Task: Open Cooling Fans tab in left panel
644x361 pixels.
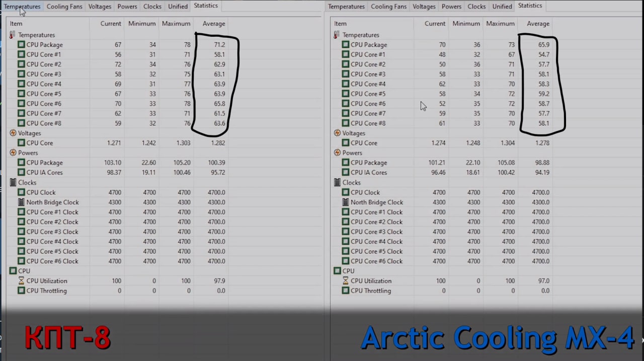Action: [x=64, y=7]
